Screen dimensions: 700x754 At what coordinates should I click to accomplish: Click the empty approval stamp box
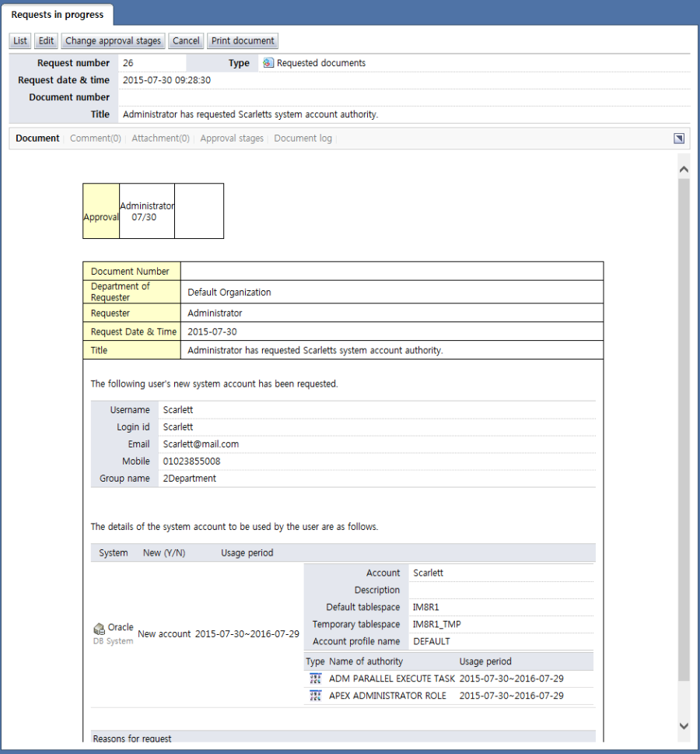pos(199,211)
